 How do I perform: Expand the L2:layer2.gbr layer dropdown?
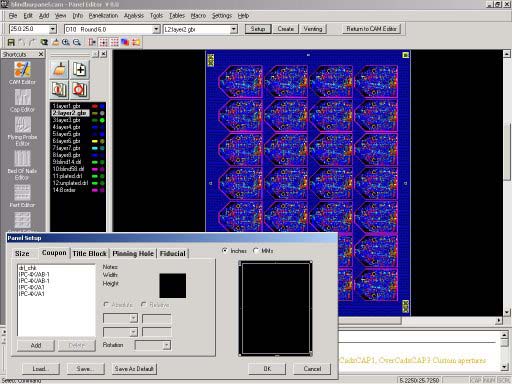tap(234, 29)
